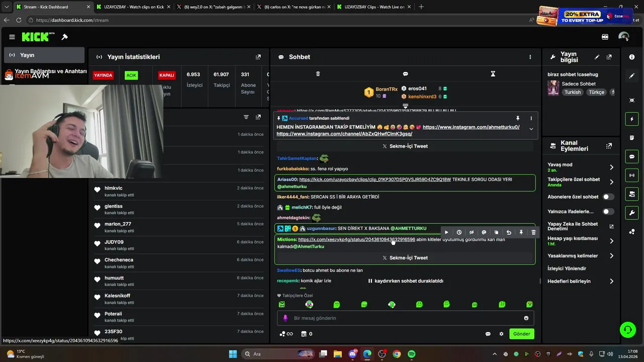Open pinned message three-dot options
The image size is (644, 362).
(531, 118)
